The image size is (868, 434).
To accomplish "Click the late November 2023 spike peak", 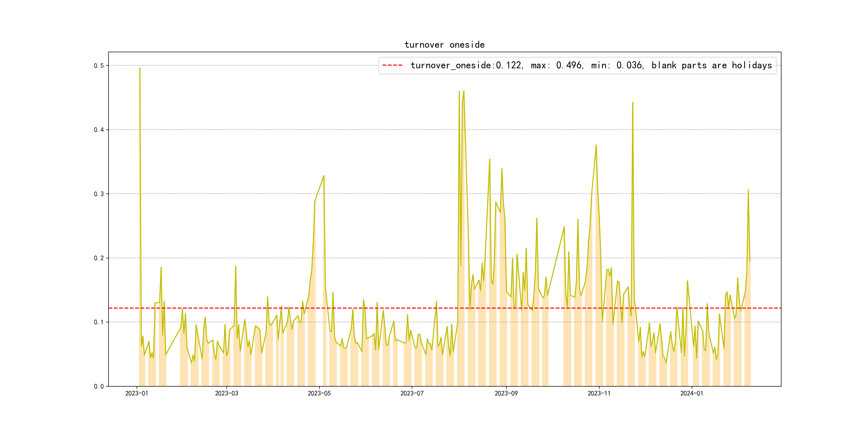I will [633, 102].
